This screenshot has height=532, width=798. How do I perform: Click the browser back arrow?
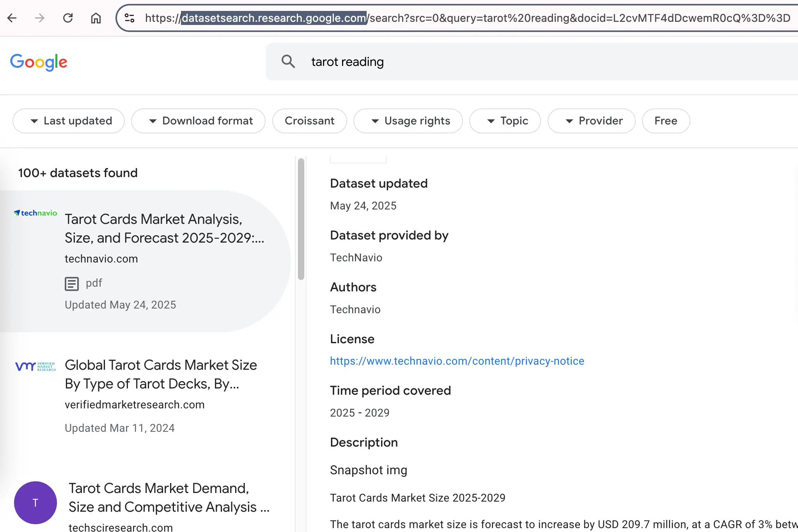(x=12, y=18)
